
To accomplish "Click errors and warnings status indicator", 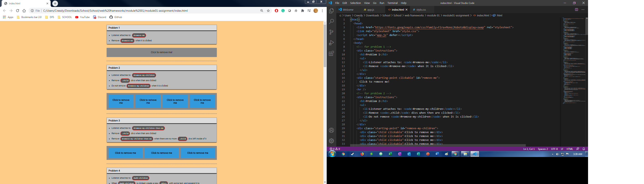I will point(335,149).
